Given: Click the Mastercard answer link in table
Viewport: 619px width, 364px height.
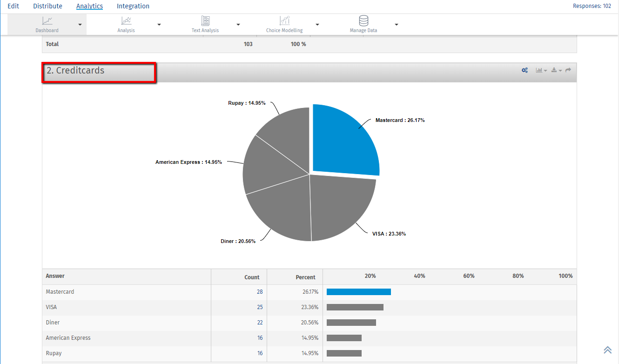Looking at the screenshot, I should pyautogui.click(x=60, y=292).
